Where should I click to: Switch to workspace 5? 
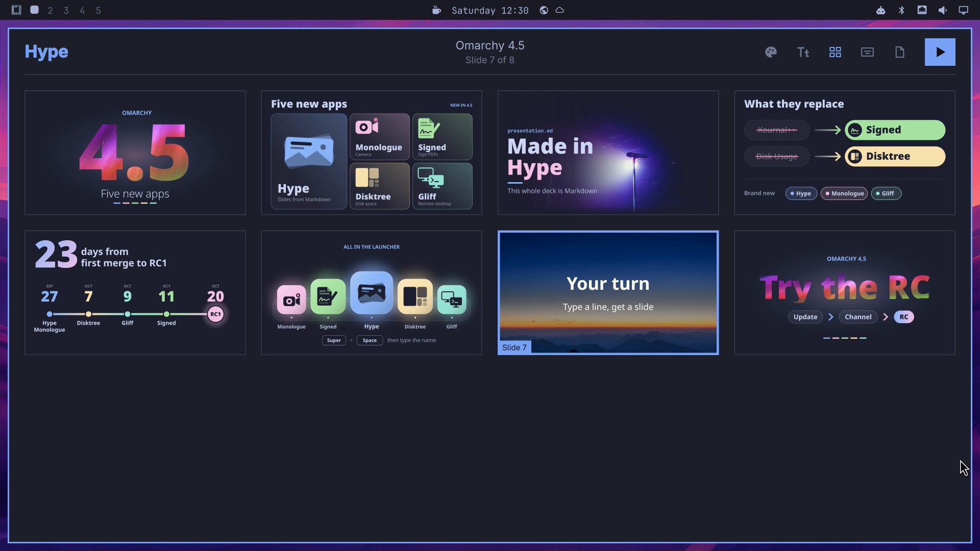point(98,10)
